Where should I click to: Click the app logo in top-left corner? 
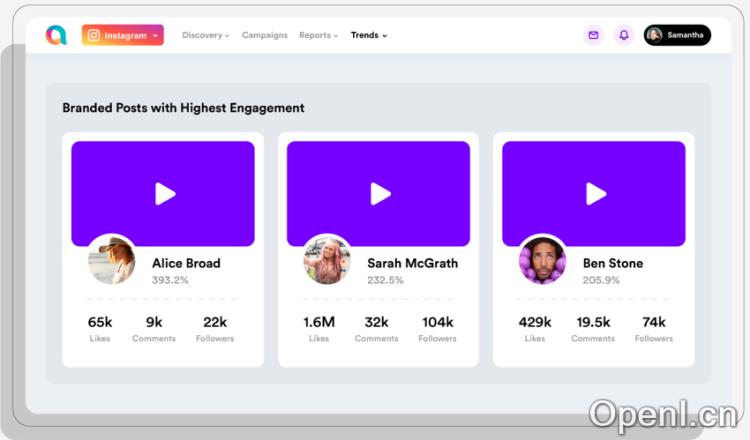coord(56,35)
